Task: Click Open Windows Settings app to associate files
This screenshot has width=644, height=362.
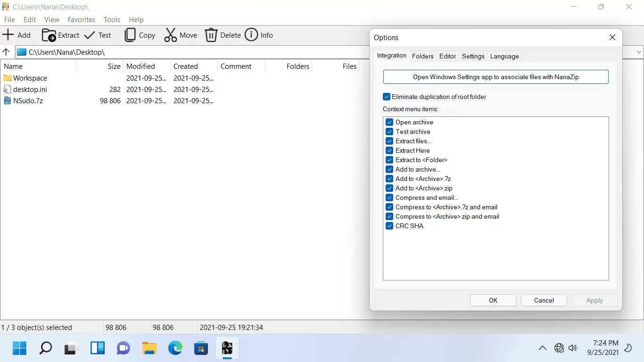Action: pos(495,77)
